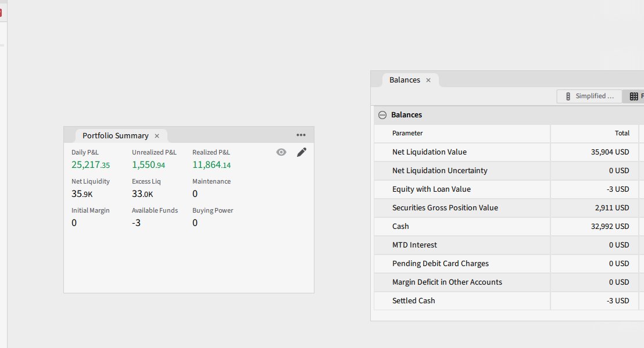
Task: Click the Buying Power label
Action: (x=213, y=210)
